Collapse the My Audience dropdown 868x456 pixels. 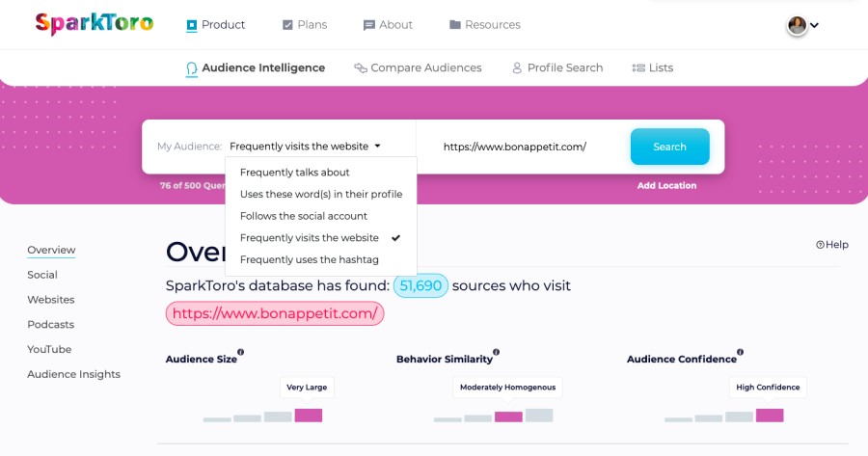coord(305,147)
